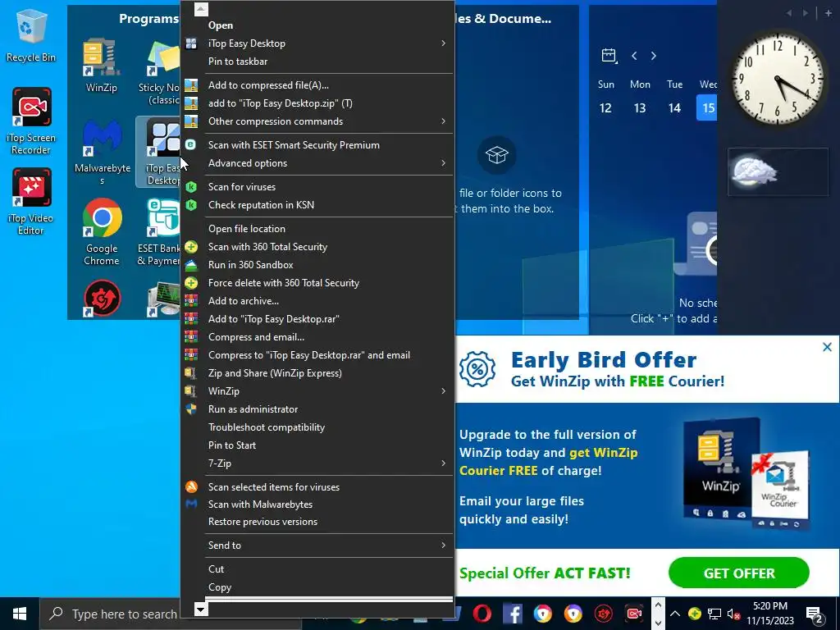Expand the 7-Zip submenu
Viewport: 840px width, 630px height.
click(x=317, y=463)
